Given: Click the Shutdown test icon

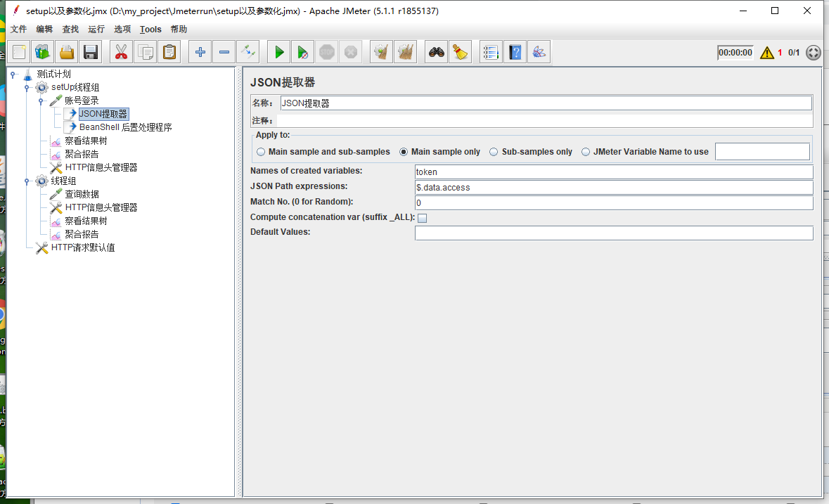Looking at the screenshot, I should pyautogui.click(x=351, y=52).
